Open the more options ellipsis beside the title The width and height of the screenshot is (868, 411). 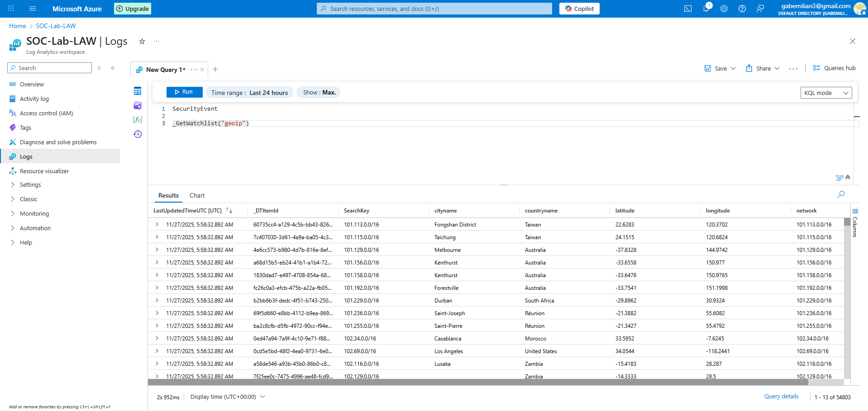(157, 41)
